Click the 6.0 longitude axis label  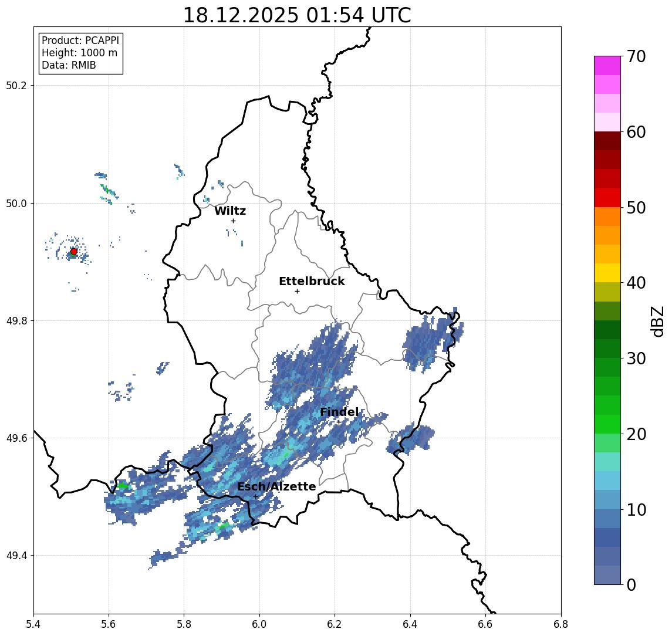[x=259, y=624]
